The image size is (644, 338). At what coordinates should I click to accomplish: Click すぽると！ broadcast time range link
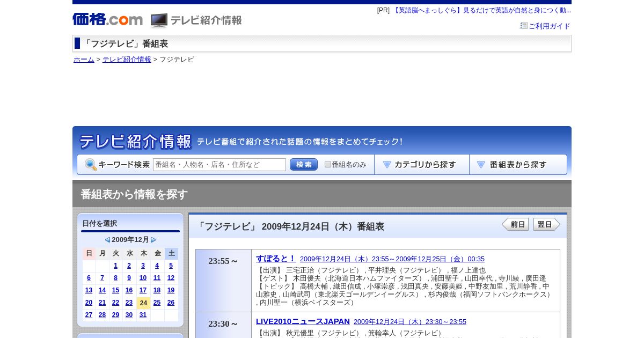click(x=392, y=259)
